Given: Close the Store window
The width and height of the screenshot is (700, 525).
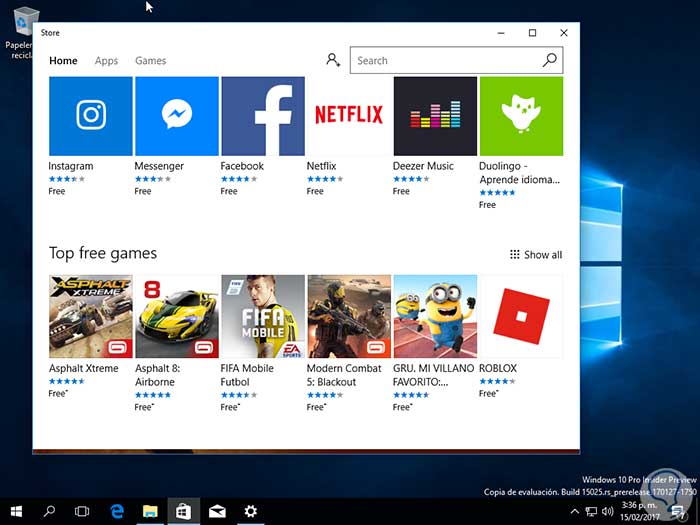Looking at the screenshot, I should [x=564, y=33].
